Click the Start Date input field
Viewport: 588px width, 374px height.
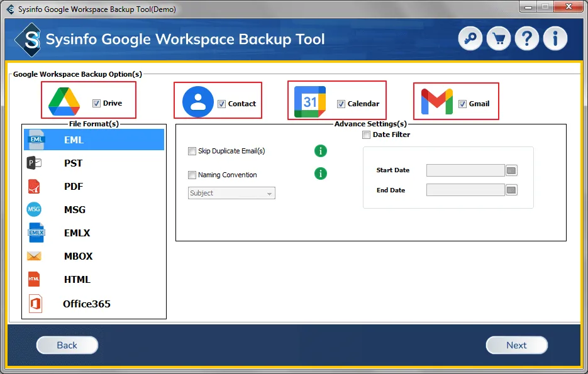coord(465,170)
